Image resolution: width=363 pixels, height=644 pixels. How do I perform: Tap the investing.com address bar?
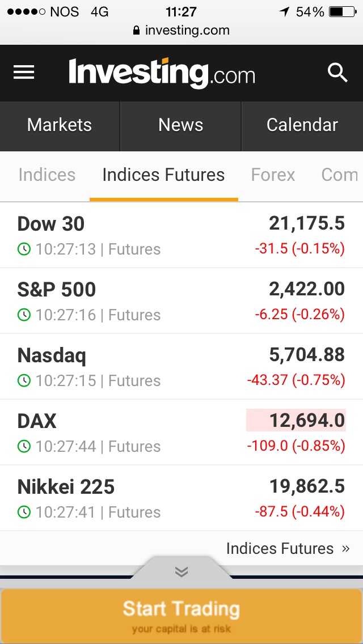click(181, 30)
